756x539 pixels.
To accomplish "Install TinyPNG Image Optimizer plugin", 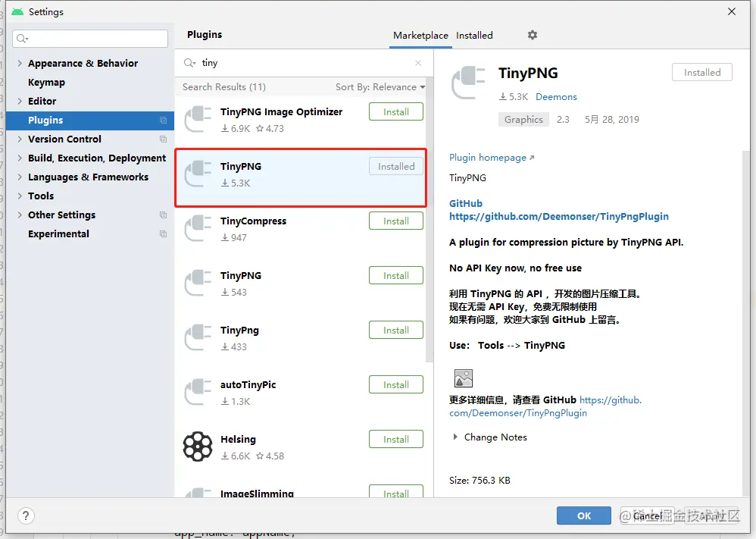I will coord(396,112).
